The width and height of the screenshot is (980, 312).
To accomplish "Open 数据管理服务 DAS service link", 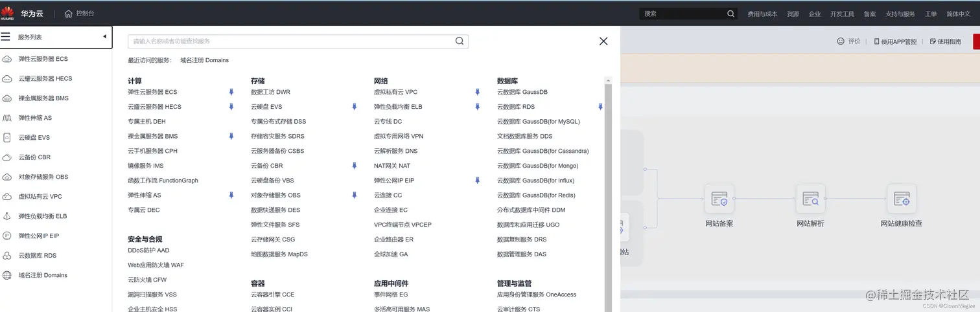I will 522,254.
